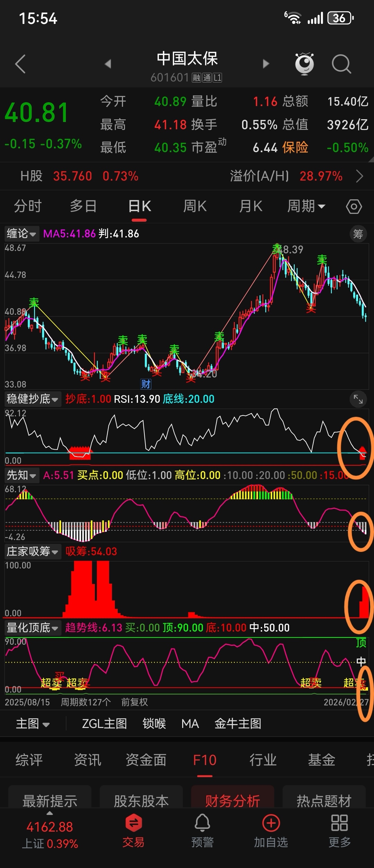Open the F10 tab
This screenshot has width=374, height=868.
pos(205,760)
